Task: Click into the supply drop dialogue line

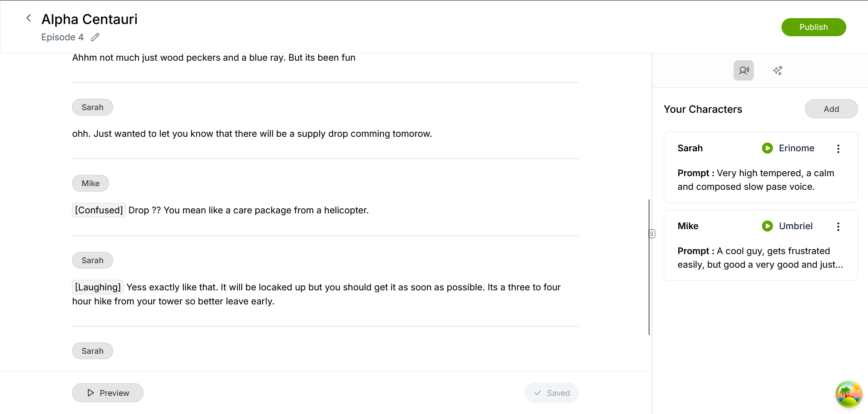Action: pos(252,134)
